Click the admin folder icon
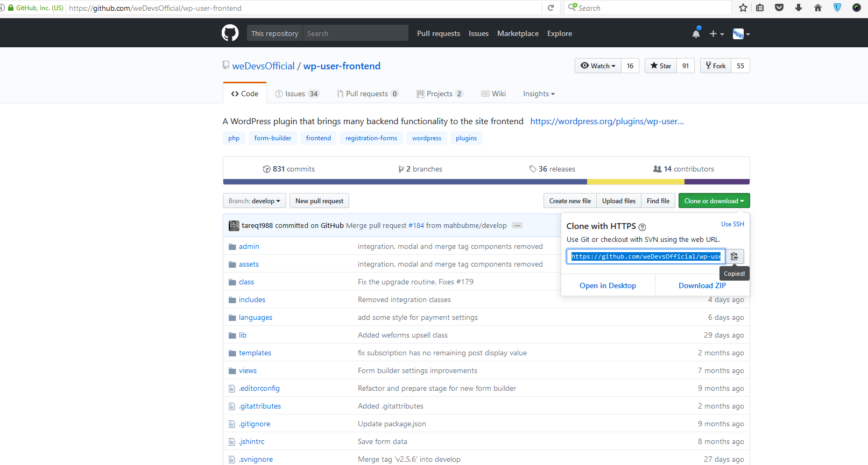This screenshot has width=868, height=465. (232, 247)
